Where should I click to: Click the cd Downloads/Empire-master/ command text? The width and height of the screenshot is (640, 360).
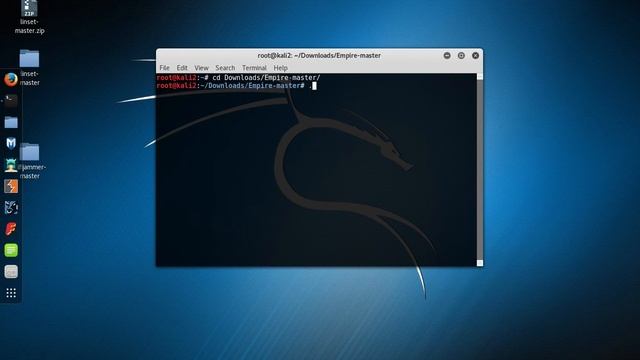click(266, 78)
